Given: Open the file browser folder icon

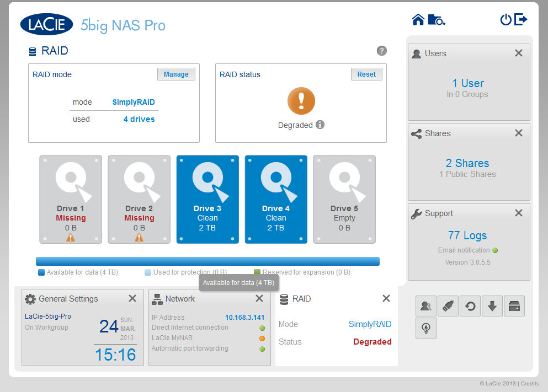Looking at the screenshot, I should tap(437, 19).
